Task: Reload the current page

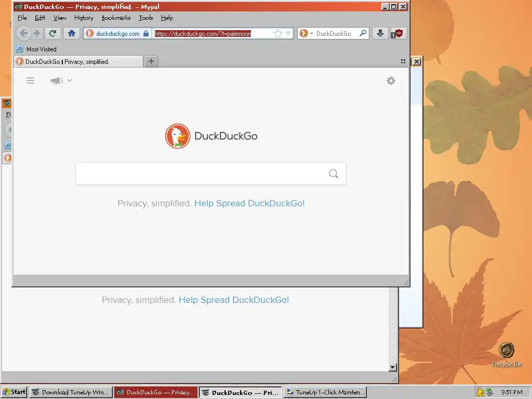Action: click(x=52, y=33)
